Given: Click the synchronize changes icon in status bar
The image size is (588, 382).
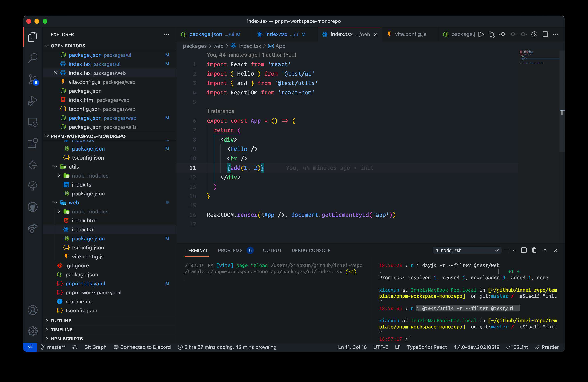Looking at the screenshot, I should (75, 347).
